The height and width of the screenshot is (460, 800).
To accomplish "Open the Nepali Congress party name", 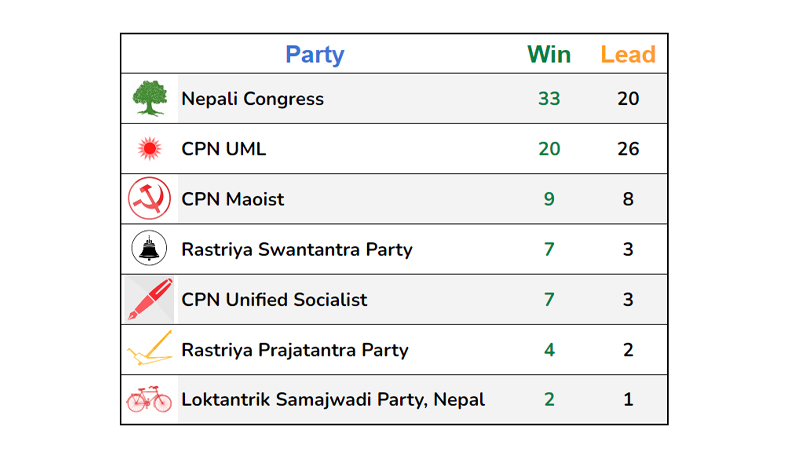I will [253, 99].
